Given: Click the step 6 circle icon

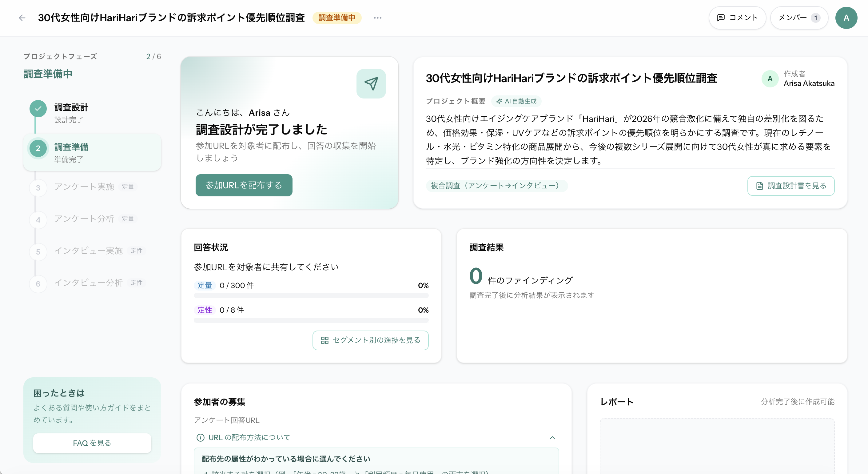Looking at the screenshot, I should 38,284.
